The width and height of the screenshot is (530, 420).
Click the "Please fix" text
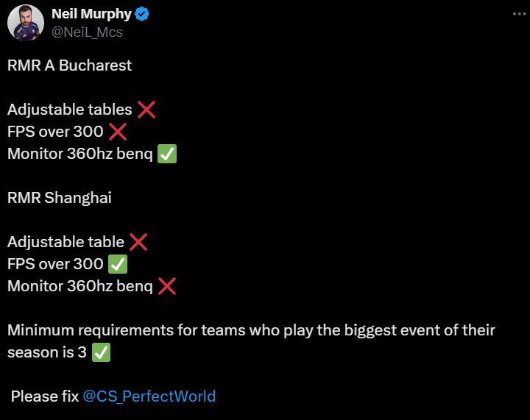44,396
